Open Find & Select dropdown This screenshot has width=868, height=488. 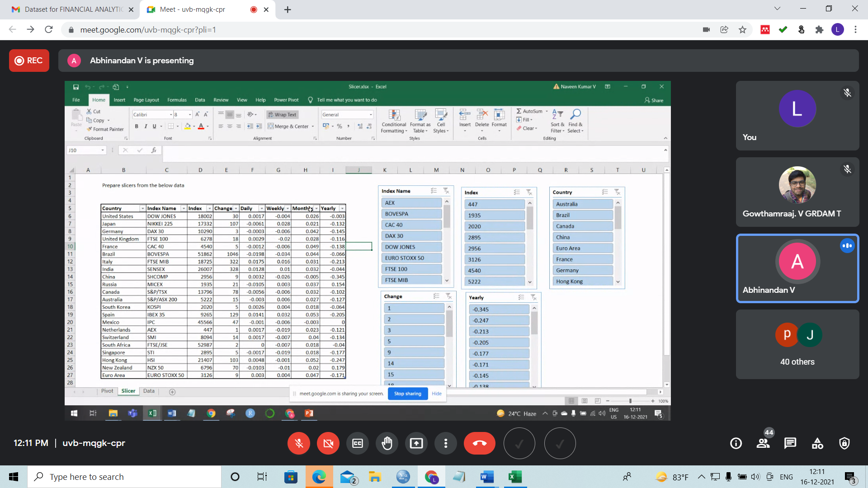click(x=576, y=121)
